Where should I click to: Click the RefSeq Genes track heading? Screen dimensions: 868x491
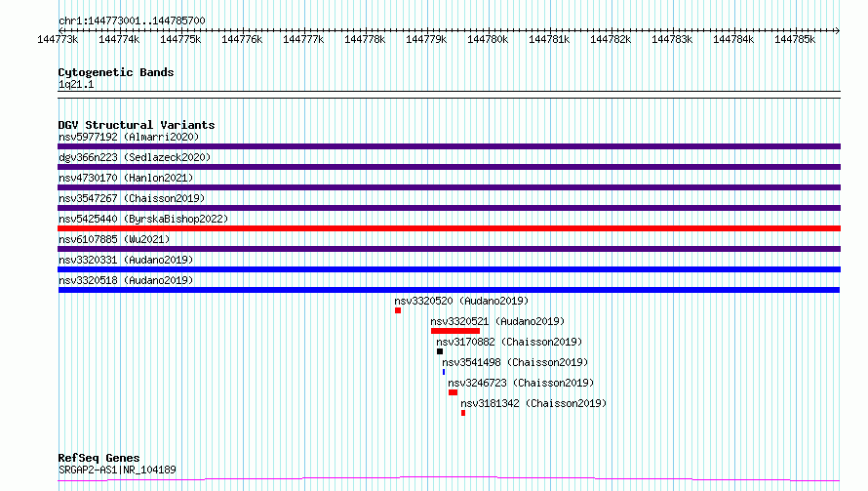99,459
